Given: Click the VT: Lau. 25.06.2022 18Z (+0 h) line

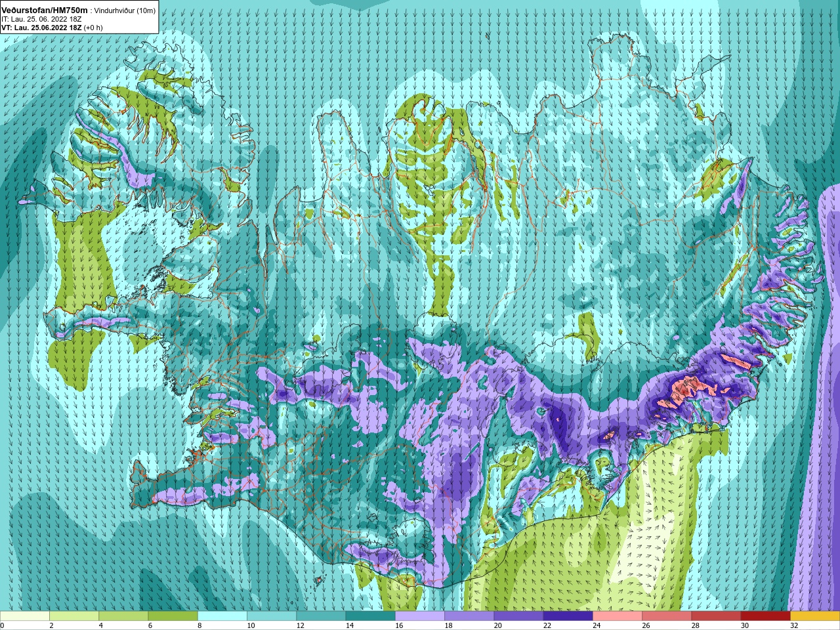Looking at the screenshot, I should coord(52,28).
